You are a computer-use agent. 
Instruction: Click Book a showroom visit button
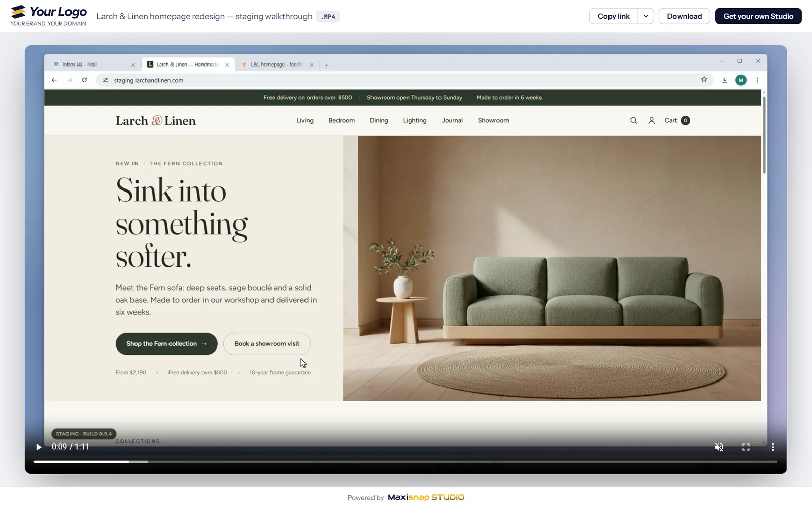pos(267,344)
